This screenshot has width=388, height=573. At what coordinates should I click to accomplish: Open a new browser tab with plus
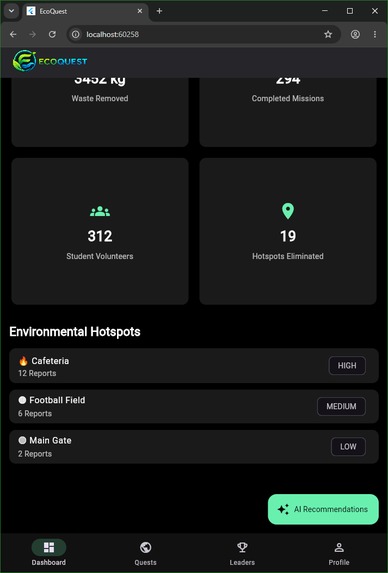click(159, 11)
